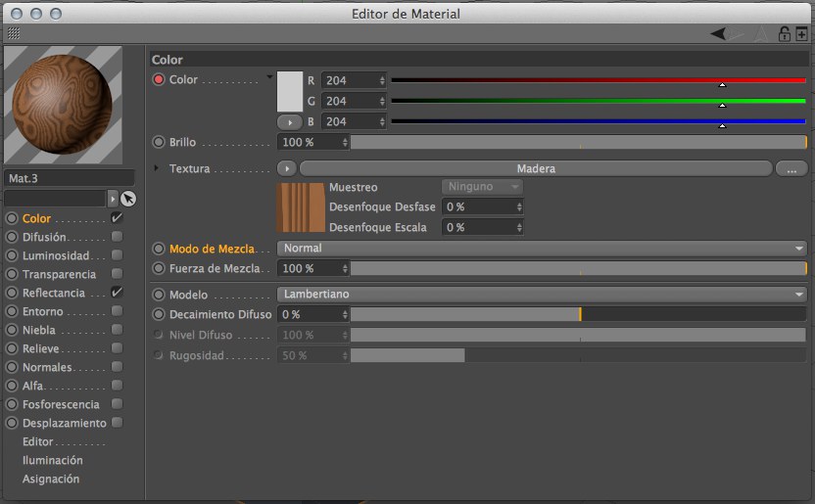
Task: Enable the Difusión channel checkbox
Action: pyautogui.click(x=117, y=237)
